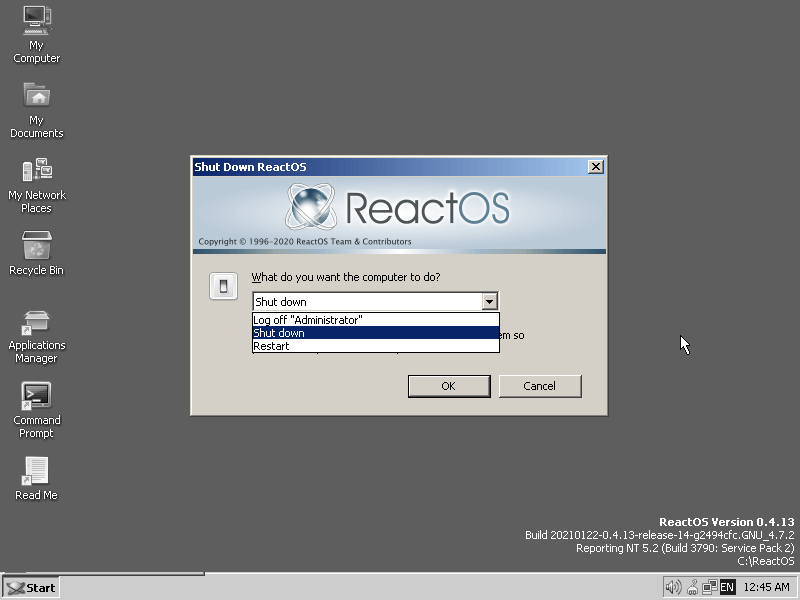This screenshot has height=600, width=800.
Task: Click the volume speaker tray icon
Action: pyautogui.click(x=673, y=587)
